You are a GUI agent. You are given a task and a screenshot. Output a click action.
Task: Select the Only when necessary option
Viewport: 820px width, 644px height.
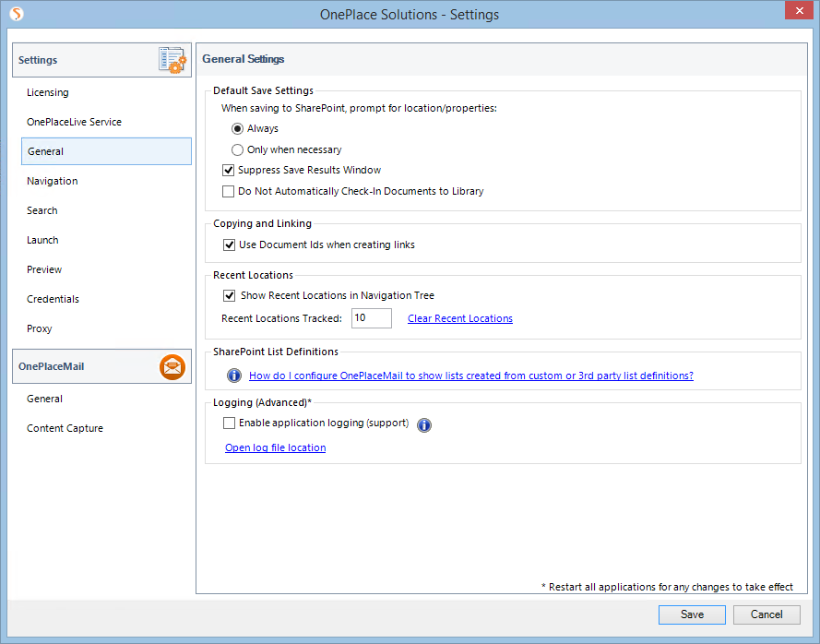click(237, 150)
